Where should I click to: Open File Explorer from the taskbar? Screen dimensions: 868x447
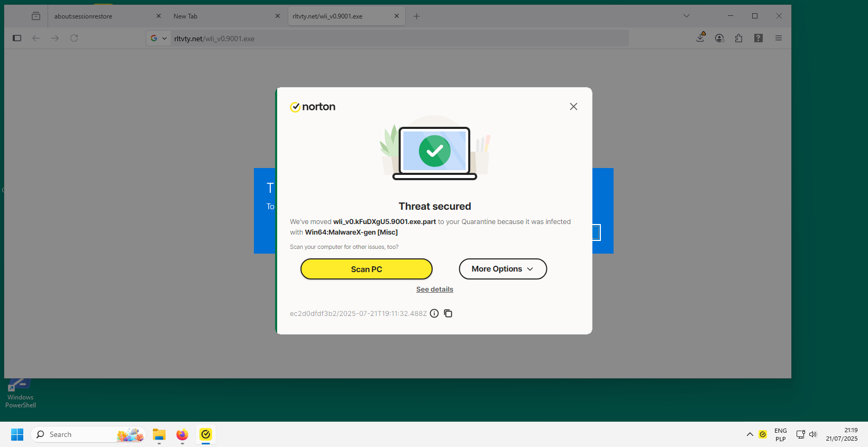coord(159,434)
